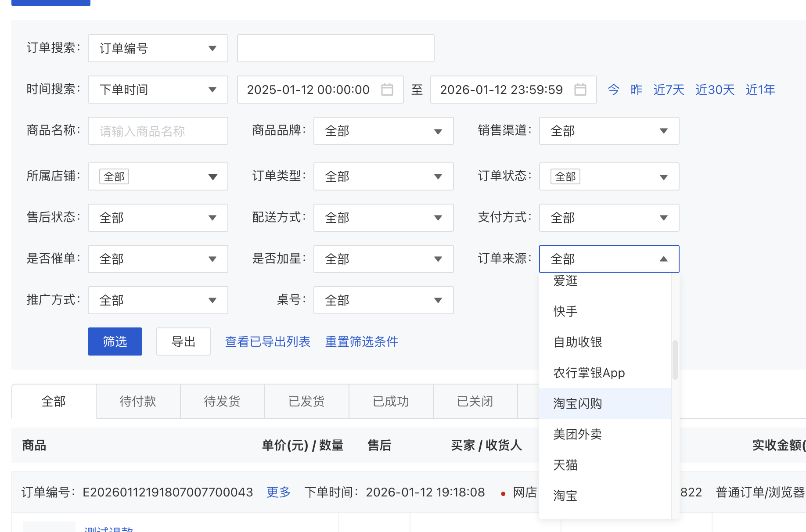Click the end date calendar icon

[580, 90]
